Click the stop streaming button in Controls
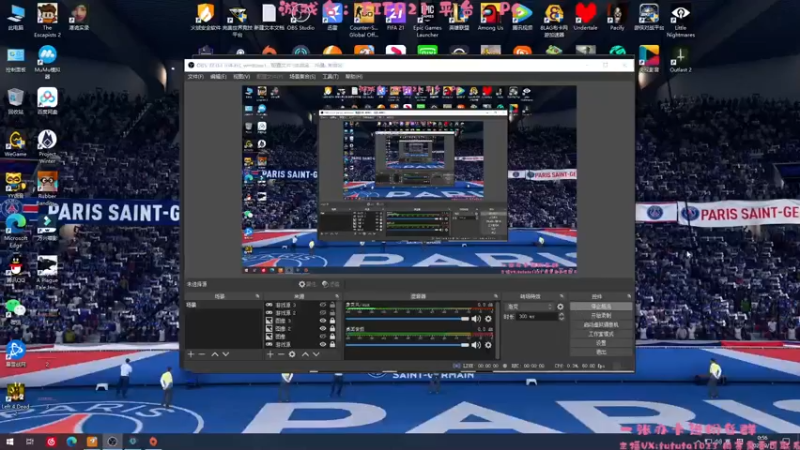The height and width of the screenshot is (450, 800). [x=601, y=307]
